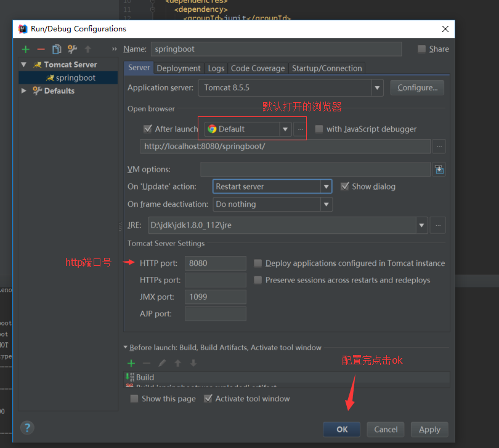Move before-launch task up
The height and width of the screenshot is (448, 499).
click(x=178, y=363)
